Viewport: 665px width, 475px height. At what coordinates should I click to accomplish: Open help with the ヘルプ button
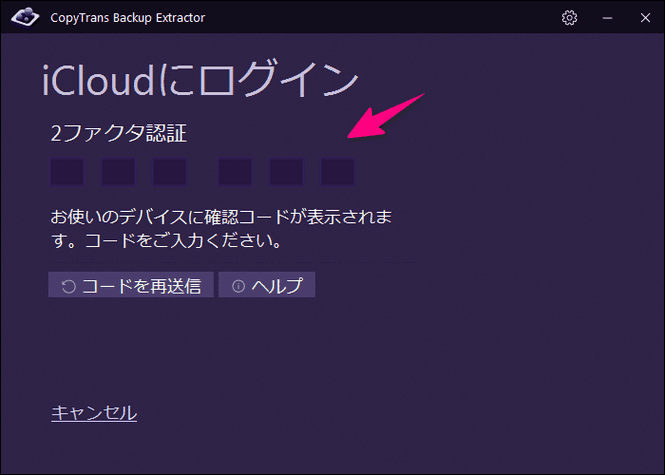pos(267,285)
